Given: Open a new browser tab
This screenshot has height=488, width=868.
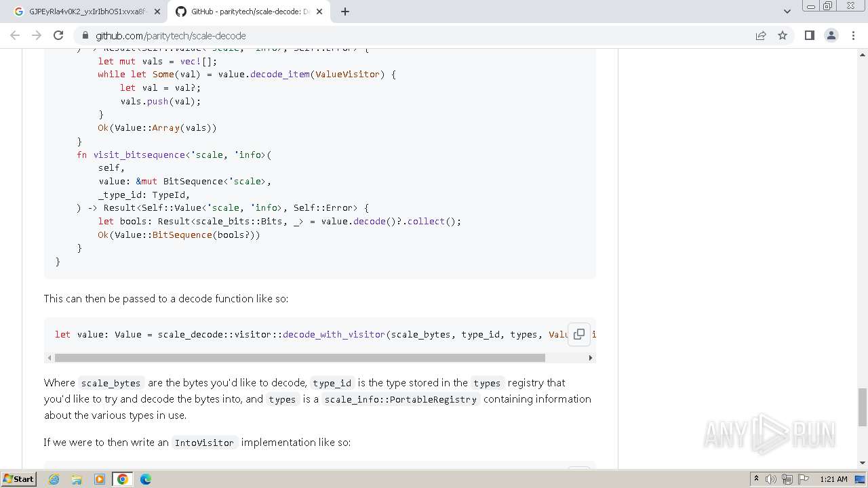Looking at the screenshot, I should (345, 12).
